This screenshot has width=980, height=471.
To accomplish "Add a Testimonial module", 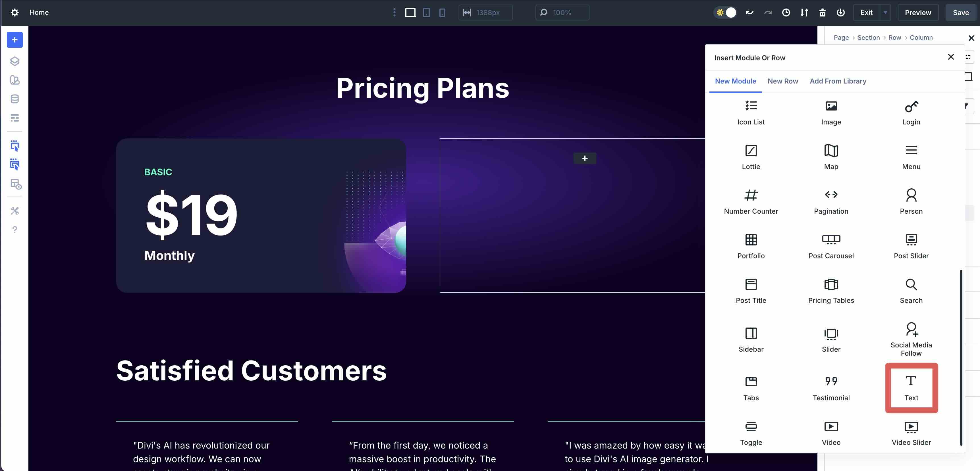I will (831, 387).
